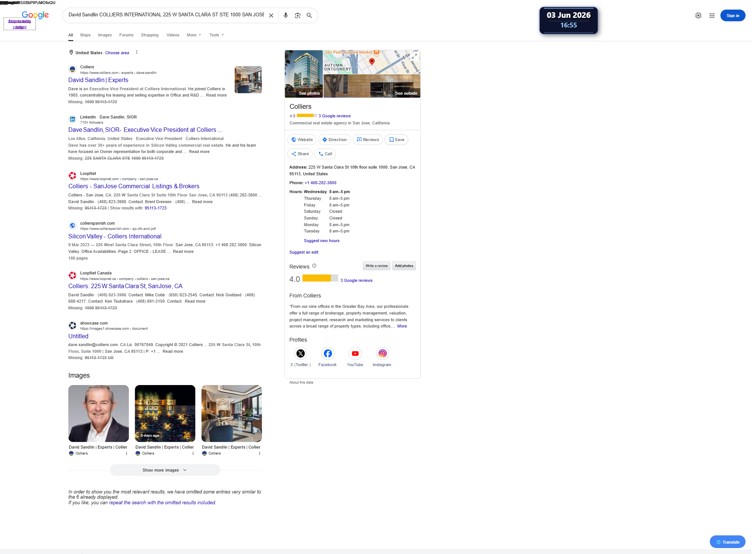Click the showcase.com favicon

(72, 326)
